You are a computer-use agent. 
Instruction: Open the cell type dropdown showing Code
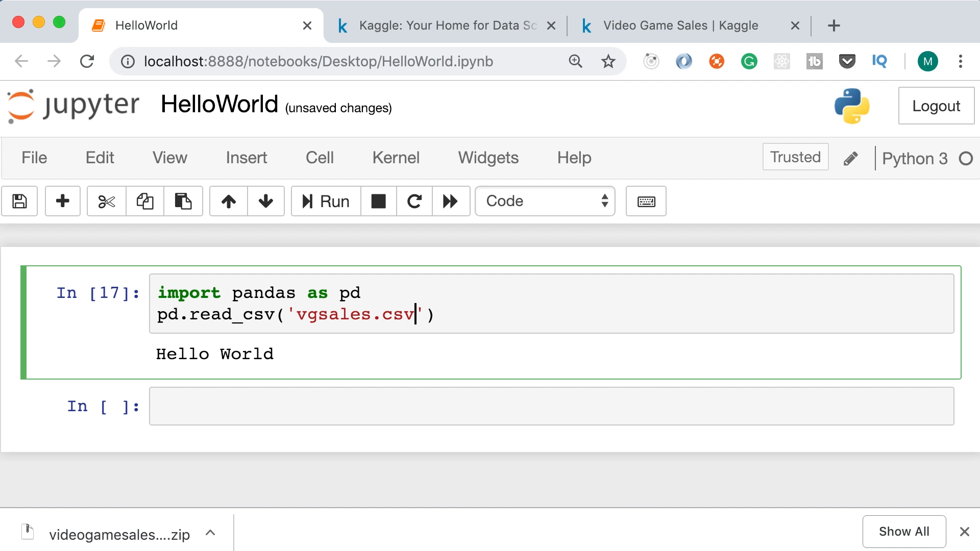click(x=545, y=201)
